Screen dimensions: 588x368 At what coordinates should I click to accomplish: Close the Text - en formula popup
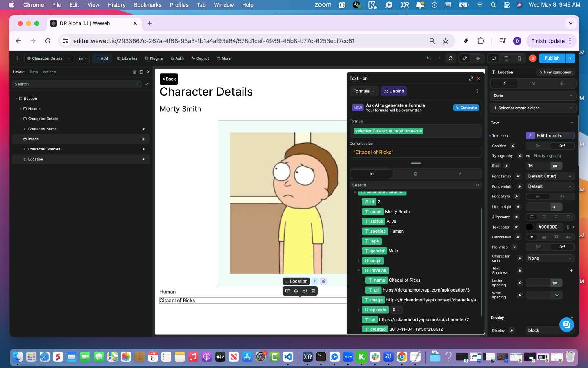[479, 79]
